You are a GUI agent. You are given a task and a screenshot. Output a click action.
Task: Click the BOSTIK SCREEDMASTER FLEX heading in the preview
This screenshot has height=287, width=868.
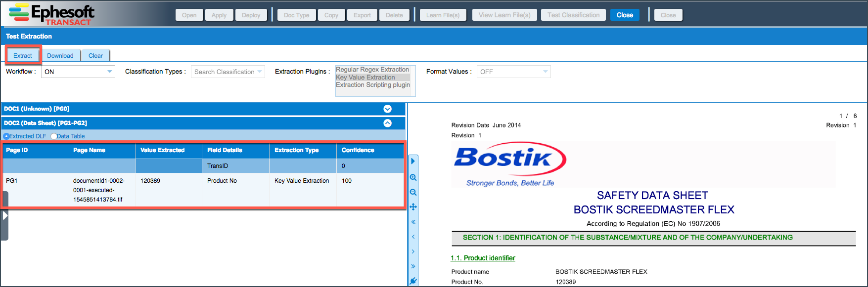point(654,210)
